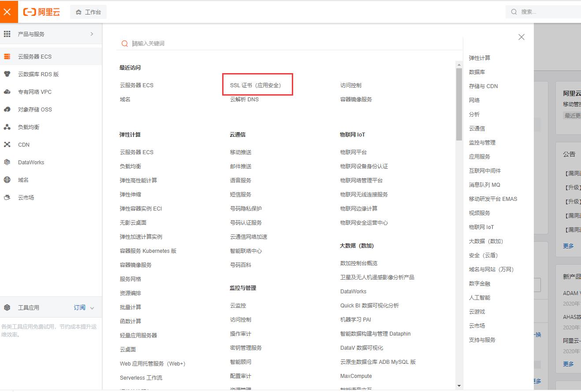Open 短信服务 product
Image resolution: width=581 pixels, height=392 pixels.
[x=241, y=194]
